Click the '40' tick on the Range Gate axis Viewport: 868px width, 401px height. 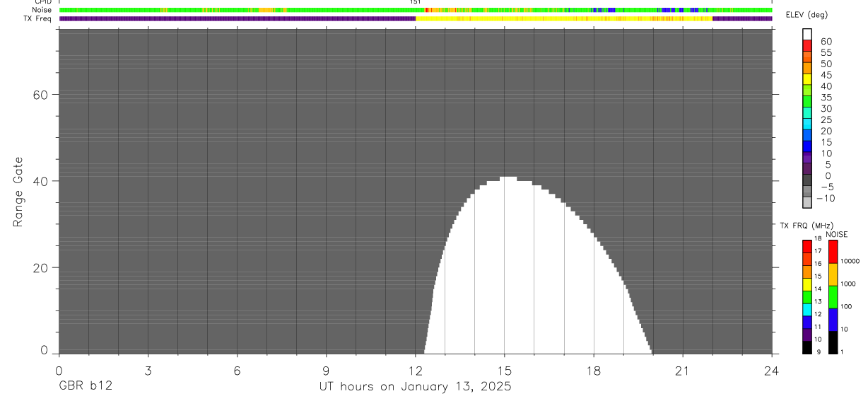(42, 181)
